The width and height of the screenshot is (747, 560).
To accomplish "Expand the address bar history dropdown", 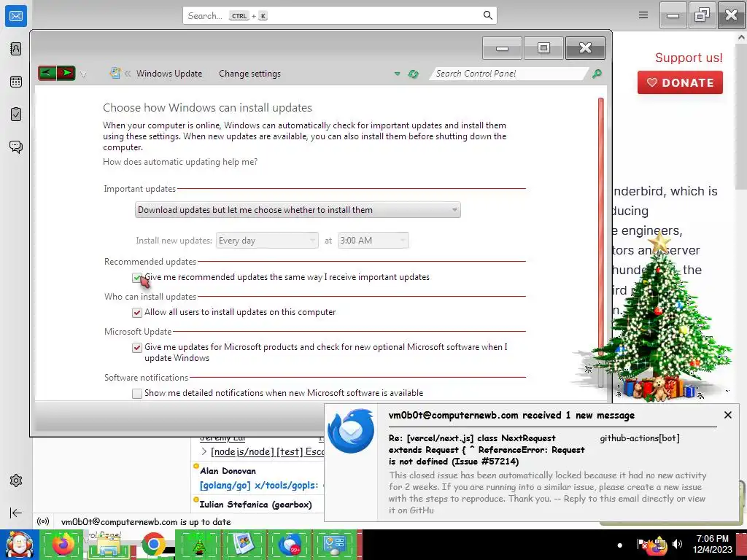I will 397,74.
